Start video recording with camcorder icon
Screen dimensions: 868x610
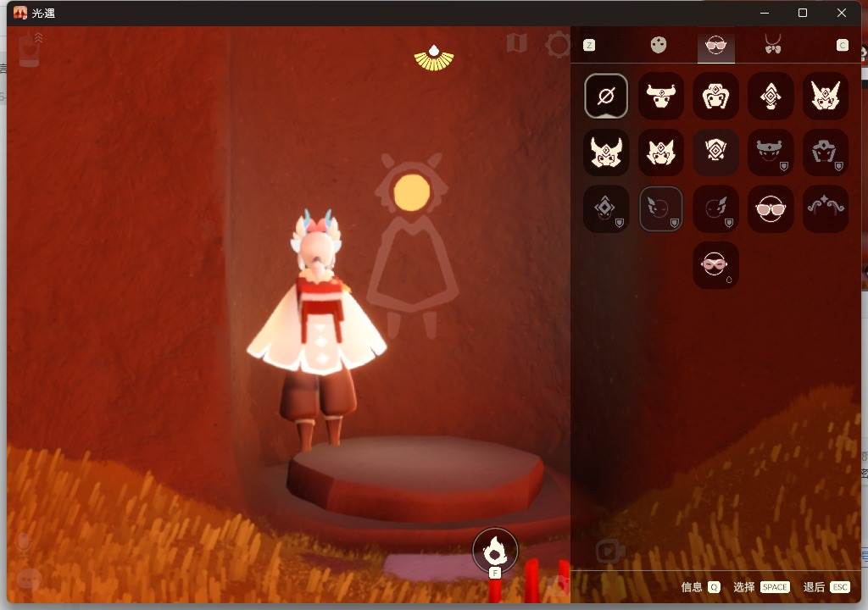click(610, 552)
